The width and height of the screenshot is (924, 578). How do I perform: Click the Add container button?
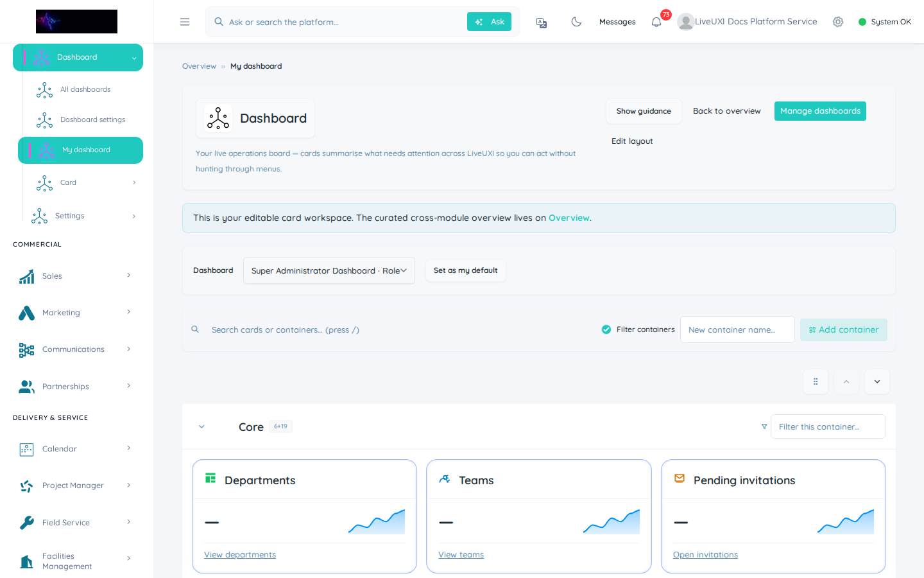coord(843,329)
